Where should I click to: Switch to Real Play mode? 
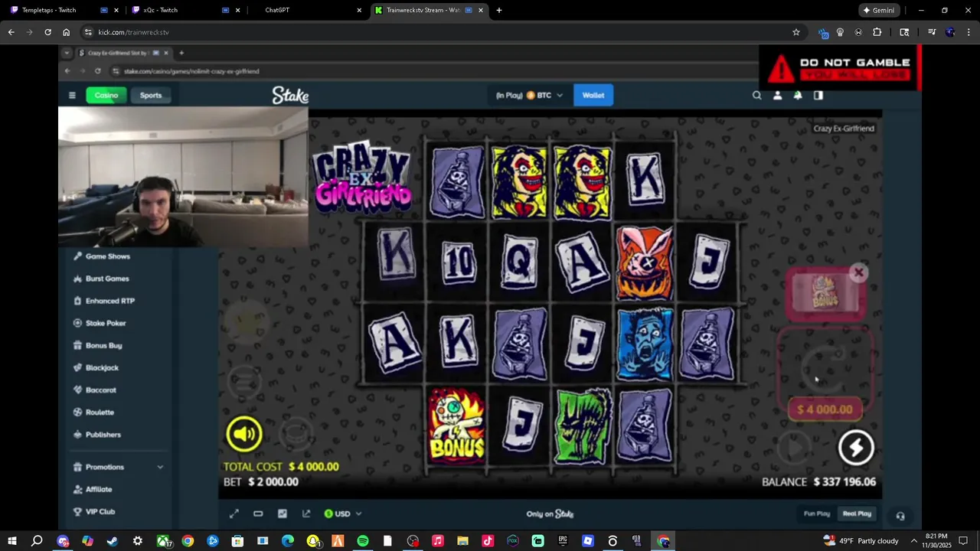pos(857,514)
